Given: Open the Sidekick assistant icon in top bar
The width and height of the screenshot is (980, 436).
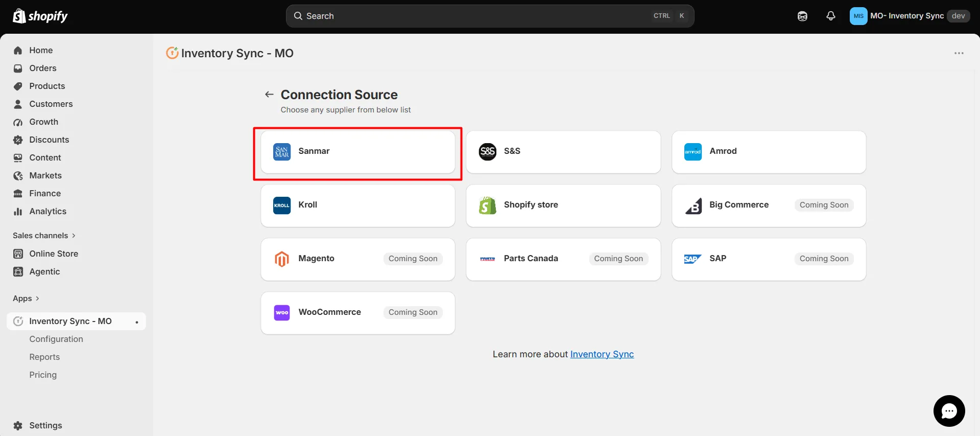Looking at the screenshot, I should coord(802,16).
